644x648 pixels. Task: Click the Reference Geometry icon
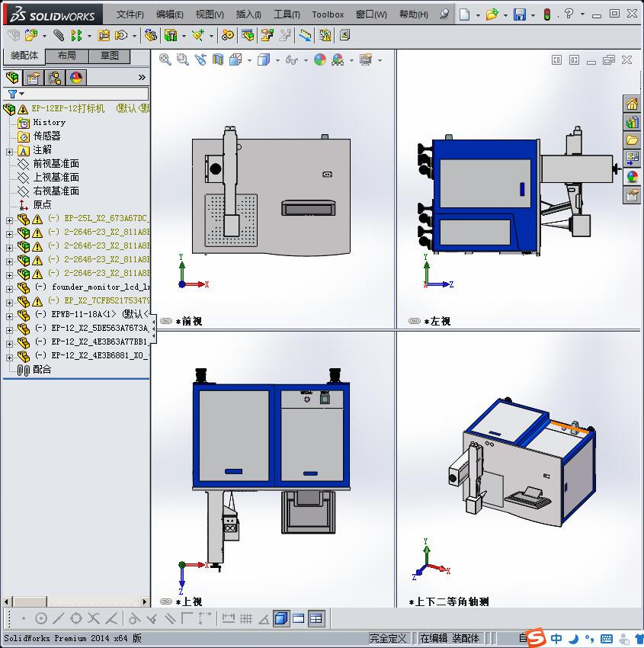tap(198, 36)
